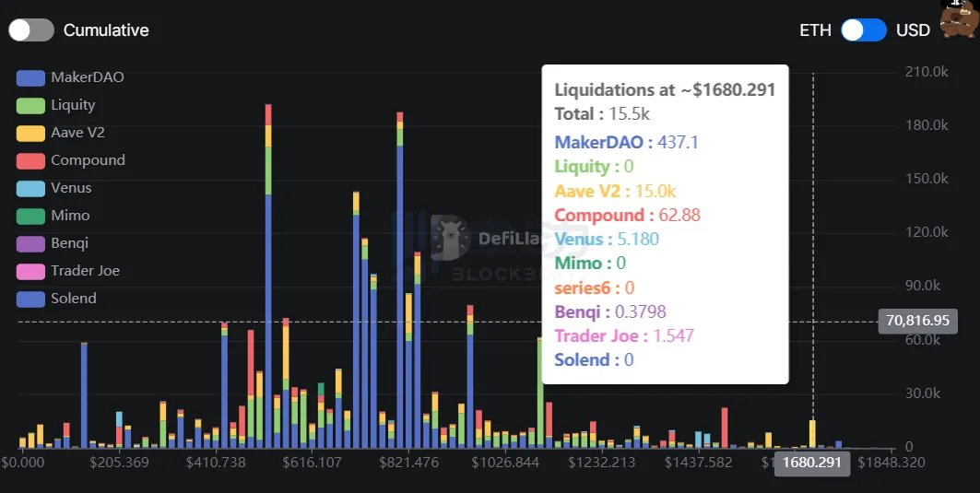
Task: Toggle the Cumulative switch
Action: coord(31,30)
